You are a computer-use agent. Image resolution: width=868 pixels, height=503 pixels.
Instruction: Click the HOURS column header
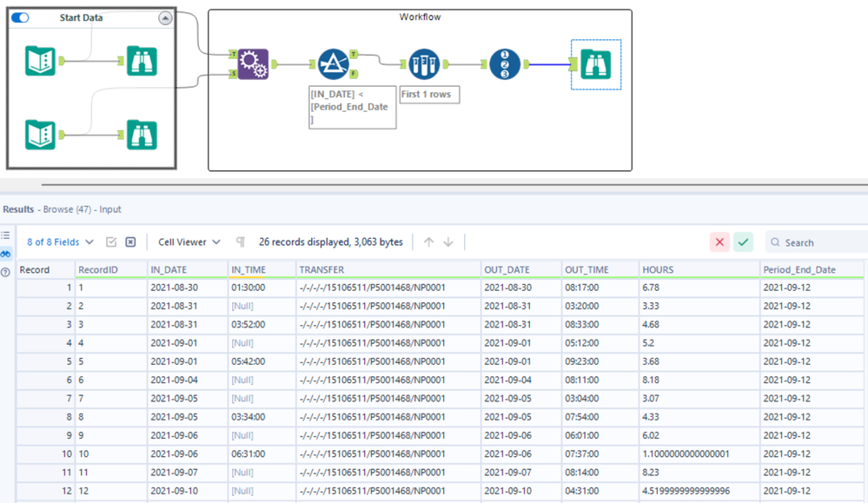(x=658, y=269)
